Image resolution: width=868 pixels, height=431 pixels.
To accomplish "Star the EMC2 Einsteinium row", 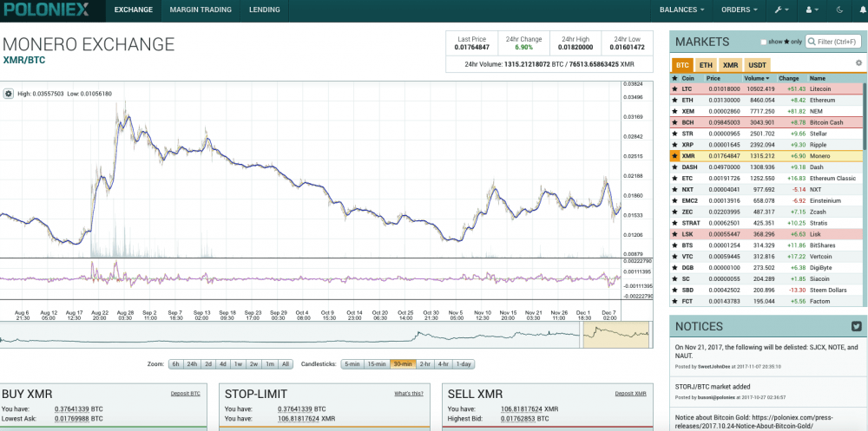I will [x=674, y=201].
